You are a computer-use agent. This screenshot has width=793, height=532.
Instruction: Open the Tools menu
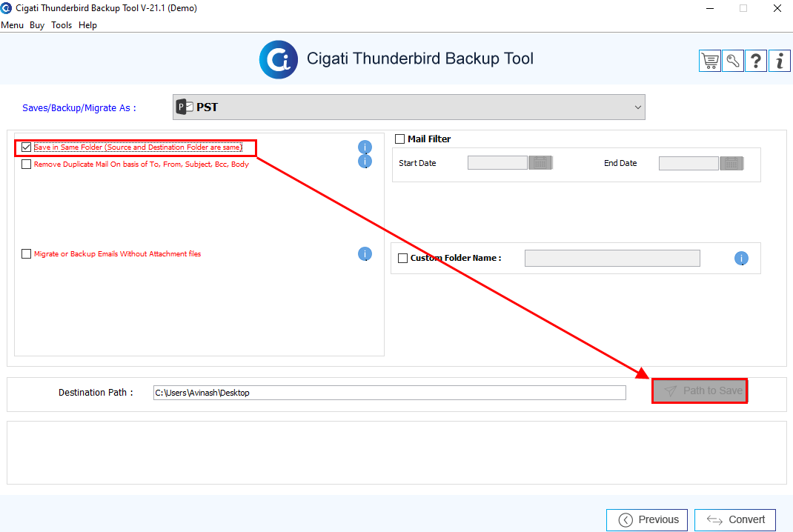pyautogui.click(x=62, y=25)
